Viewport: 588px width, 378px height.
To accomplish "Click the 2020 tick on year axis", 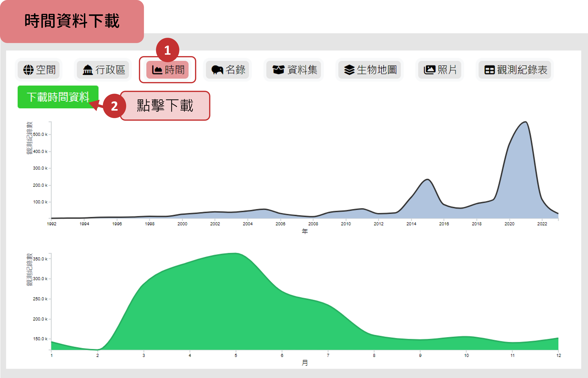I will [509, 224].
